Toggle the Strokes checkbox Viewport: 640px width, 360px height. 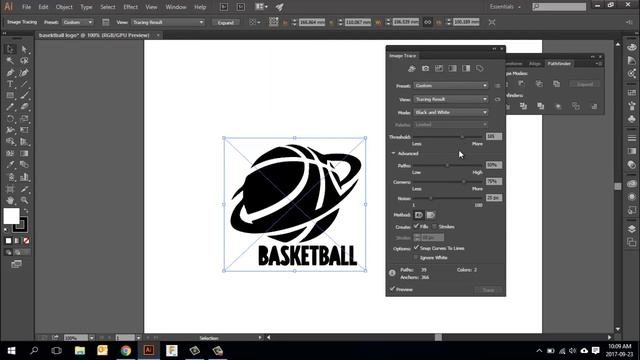(435, 226)
